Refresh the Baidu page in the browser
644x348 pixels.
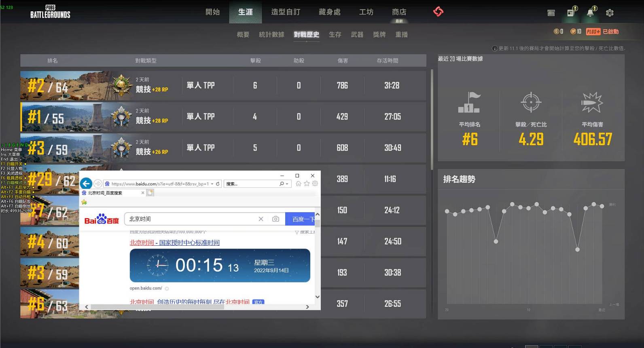pyautogui.click(x=218, y=184)
